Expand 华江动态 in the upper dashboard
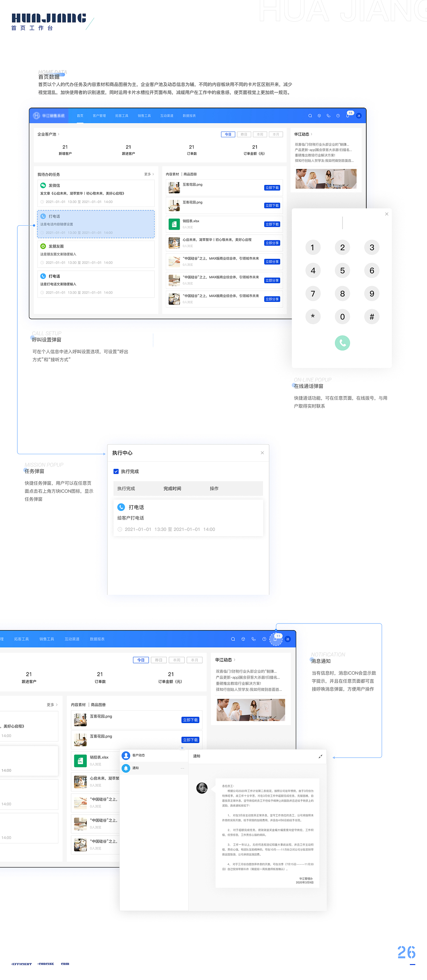Image resolution: width=427 pixels, height=980 pixels. click(312, 134)
